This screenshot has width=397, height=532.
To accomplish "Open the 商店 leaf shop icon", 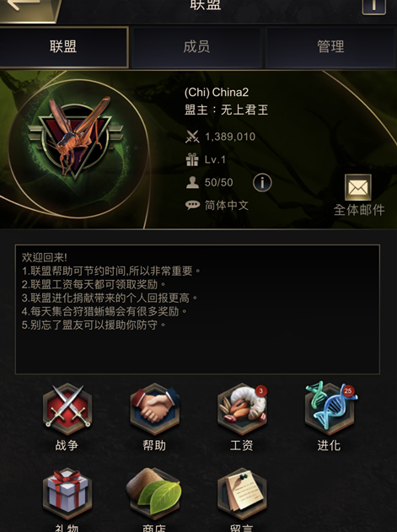I will click(x=153, y=493).
